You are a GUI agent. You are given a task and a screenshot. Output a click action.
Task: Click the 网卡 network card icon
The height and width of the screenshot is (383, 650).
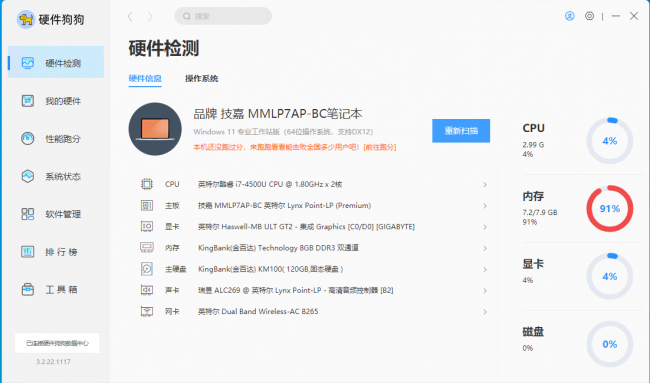point(147,311)
